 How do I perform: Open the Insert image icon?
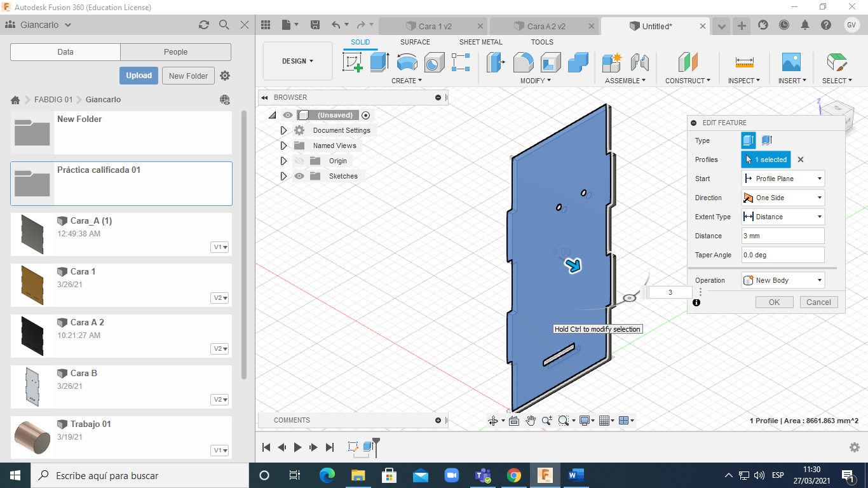point(791,62)
